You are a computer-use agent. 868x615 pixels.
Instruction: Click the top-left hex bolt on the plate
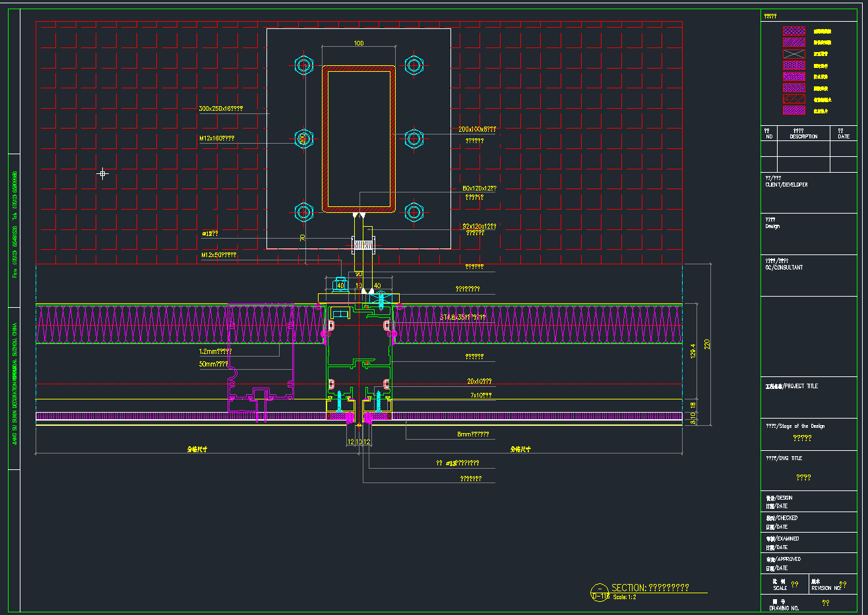pyautogui.click(x=303, y=65)
